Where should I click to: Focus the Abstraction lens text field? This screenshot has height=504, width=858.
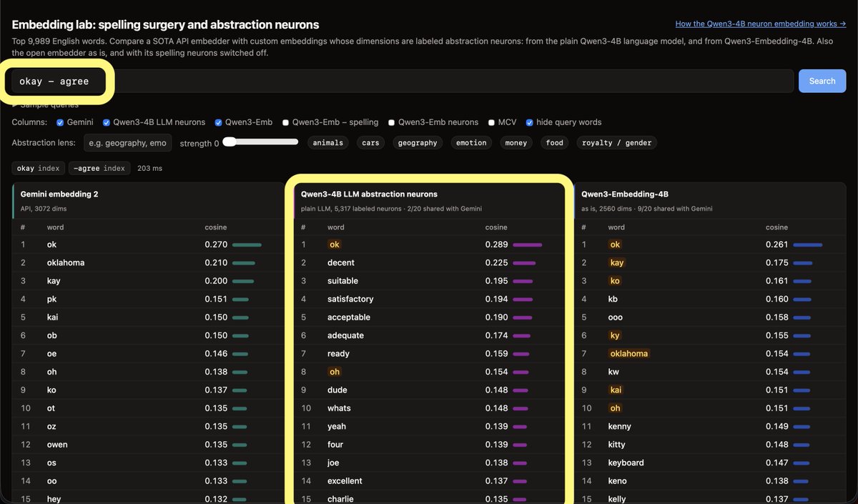(x=128, y=143)
